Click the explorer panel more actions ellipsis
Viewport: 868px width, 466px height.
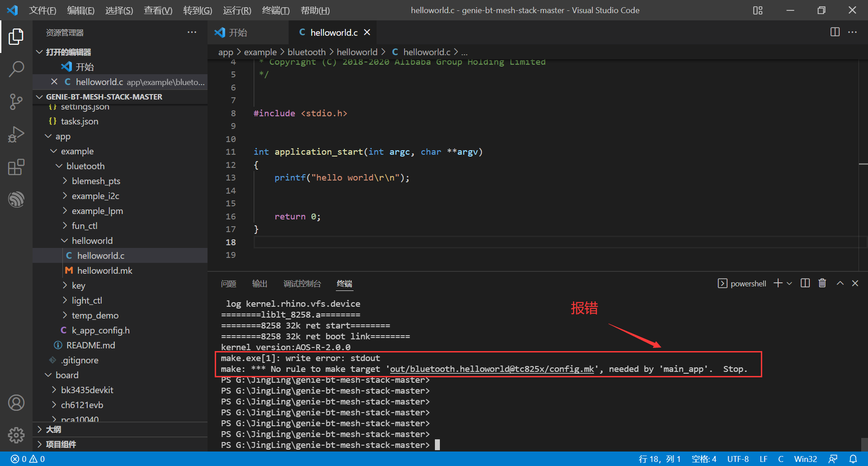coord(192,32)
